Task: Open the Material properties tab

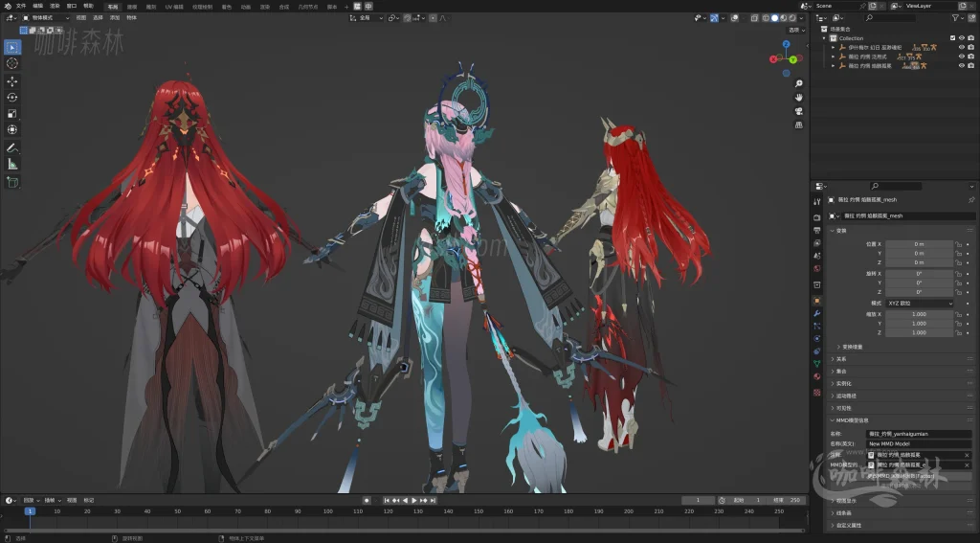Action: [x=817, y=376]
